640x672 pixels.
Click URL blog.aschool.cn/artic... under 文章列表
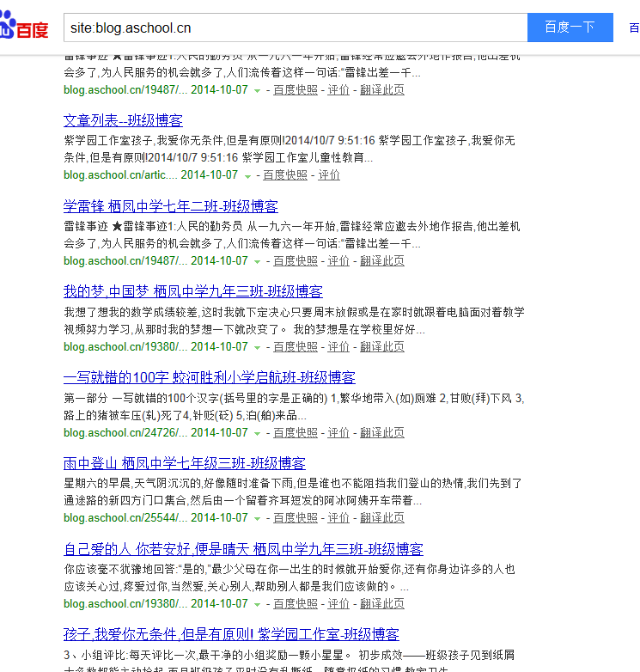click(x=119, y=174)
